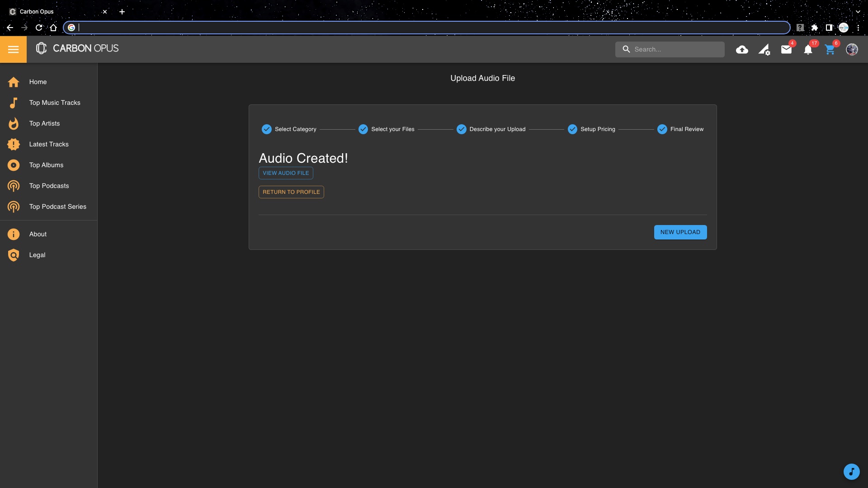Start a NEW UPLOAD

680,232
